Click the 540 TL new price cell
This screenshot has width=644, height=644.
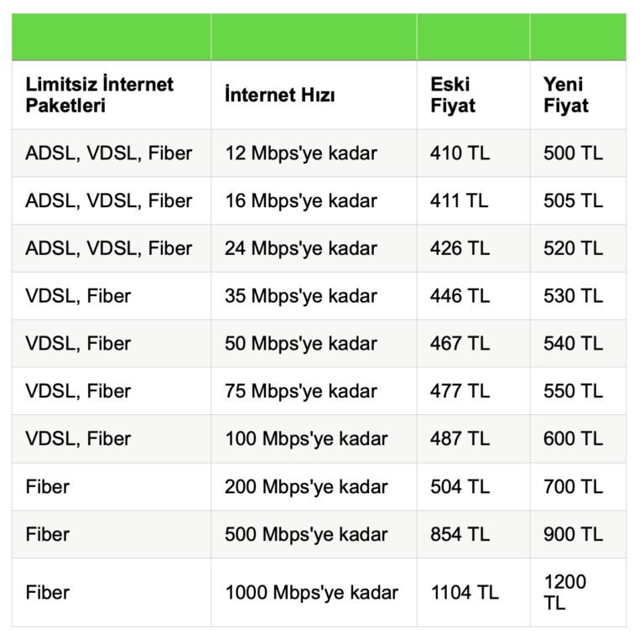tap(573, 344)
